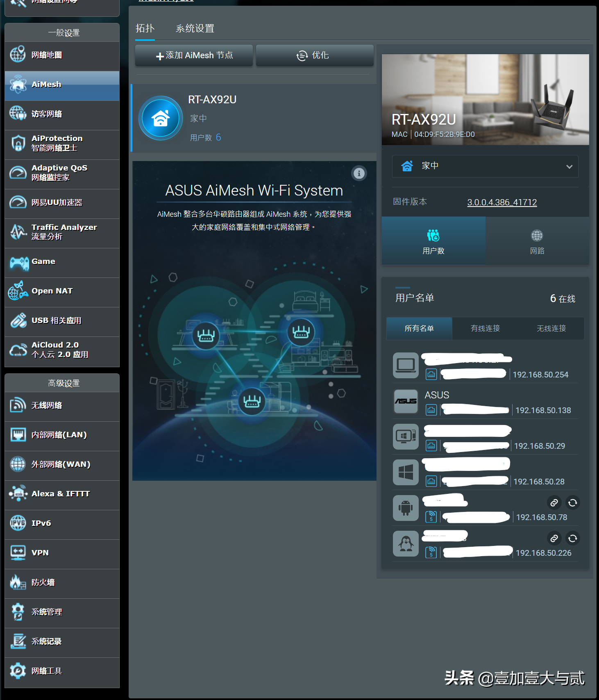Click refresh icon for device 192.168.50.226
Viewport: 599px width, 700px height.
coord(573,538)
